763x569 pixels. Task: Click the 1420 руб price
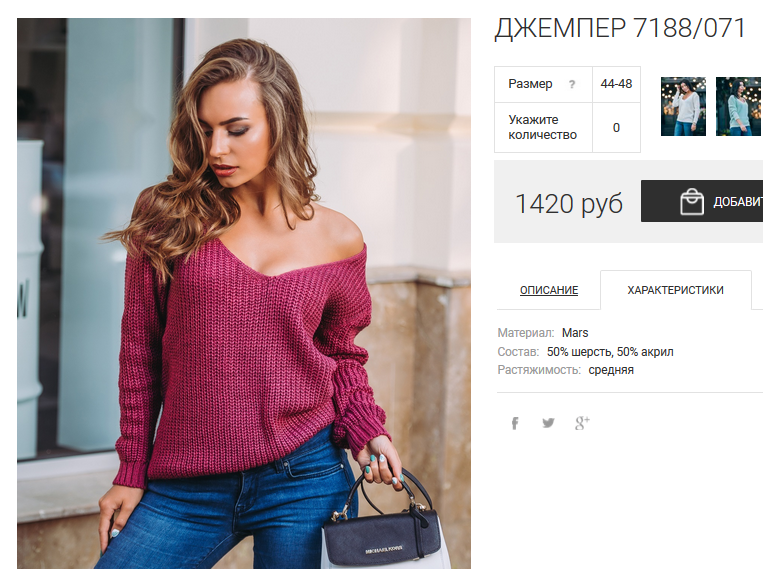tap(569, 203)
